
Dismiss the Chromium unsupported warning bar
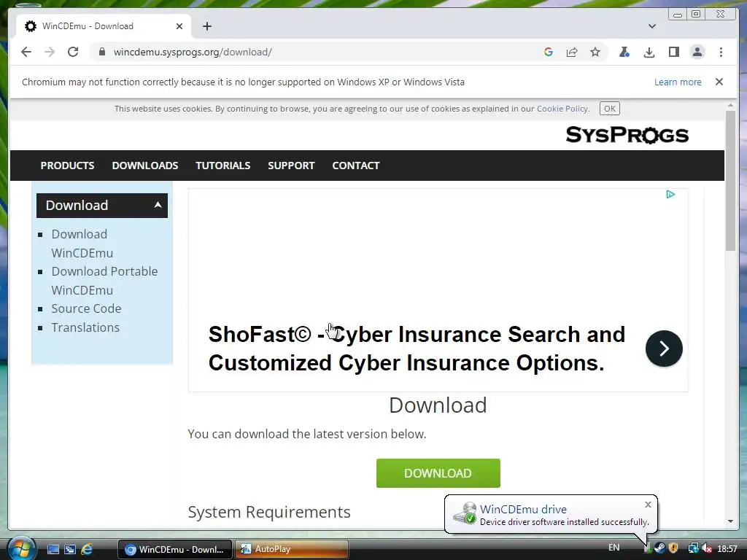tap(719, 82)
